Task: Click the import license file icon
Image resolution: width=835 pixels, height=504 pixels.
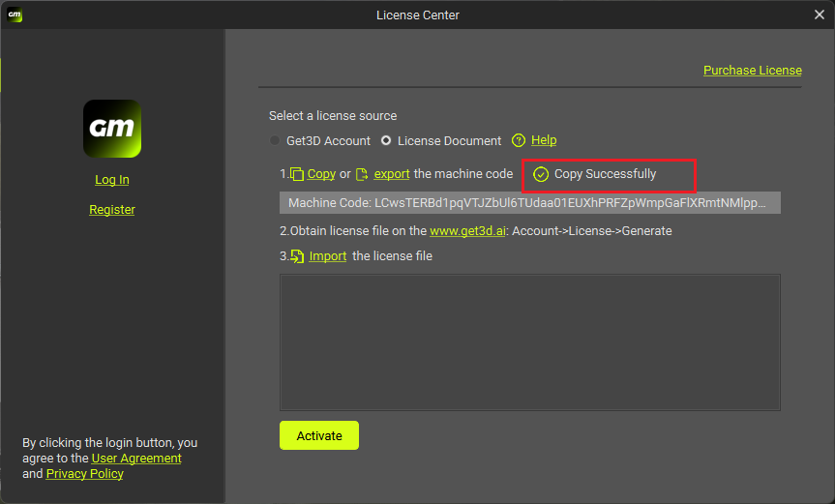Action: tap(297, 256)
